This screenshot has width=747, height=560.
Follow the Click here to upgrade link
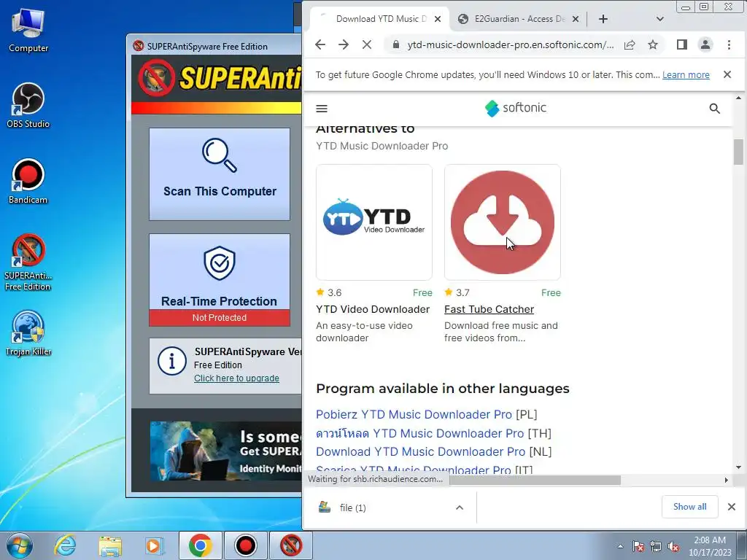click(x=236, y=378)
